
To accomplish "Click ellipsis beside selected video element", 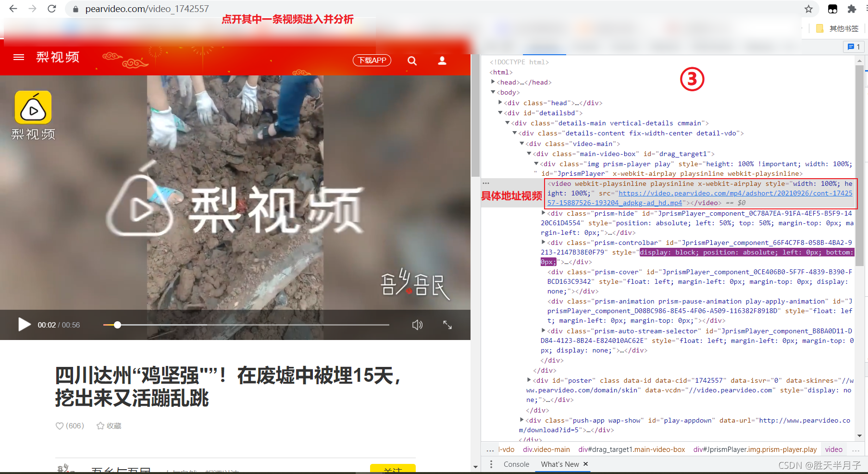I will click(486, 183).
